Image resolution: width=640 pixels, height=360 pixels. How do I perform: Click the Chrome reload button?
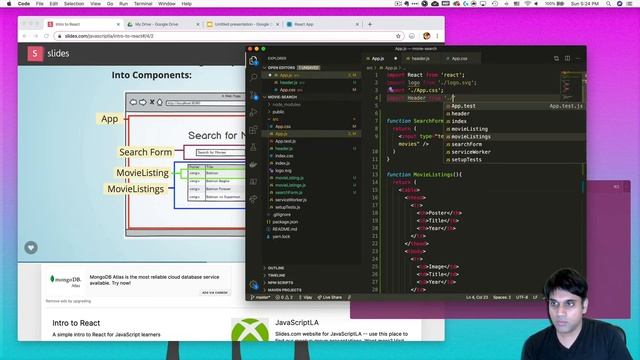click(46, 36)
